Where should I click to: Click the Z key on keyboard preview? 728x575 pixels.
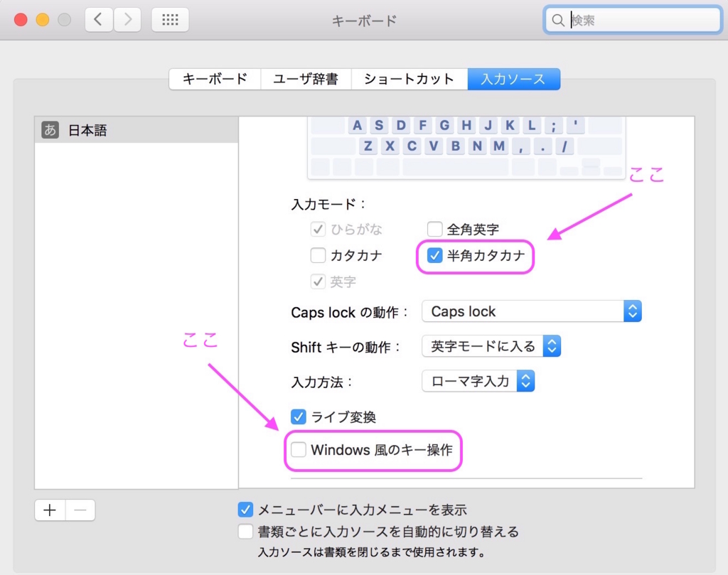point(368,146)
